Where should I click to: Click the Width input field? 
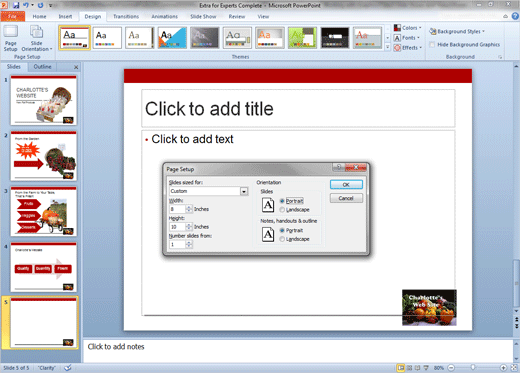tap(177, 209)
